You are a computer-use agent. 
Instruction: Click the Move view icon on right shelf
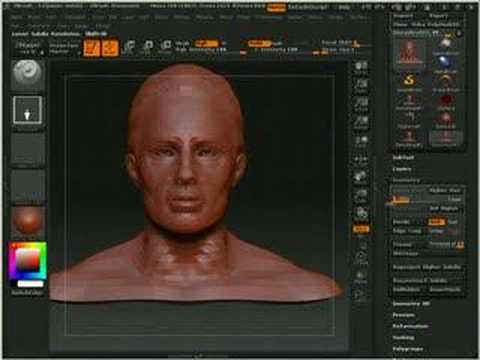361,178
